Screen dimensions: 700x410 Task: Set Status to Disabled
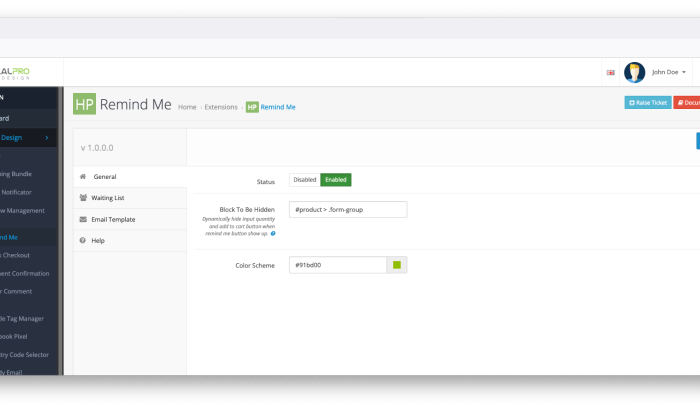[x=305, y=180]
